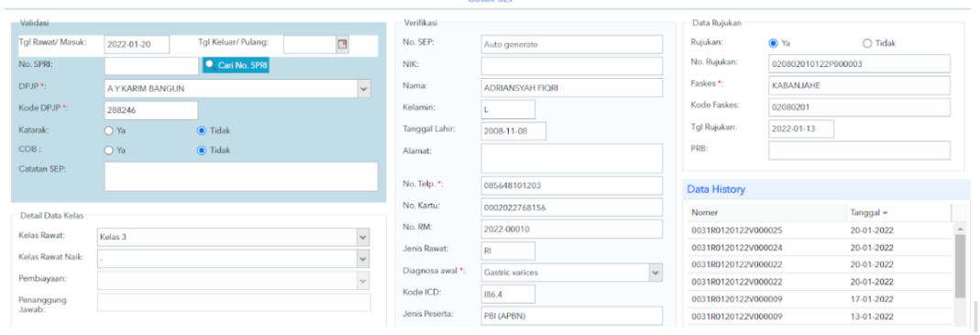Click the Tgl Rujukan field

(x=801, y=128)
